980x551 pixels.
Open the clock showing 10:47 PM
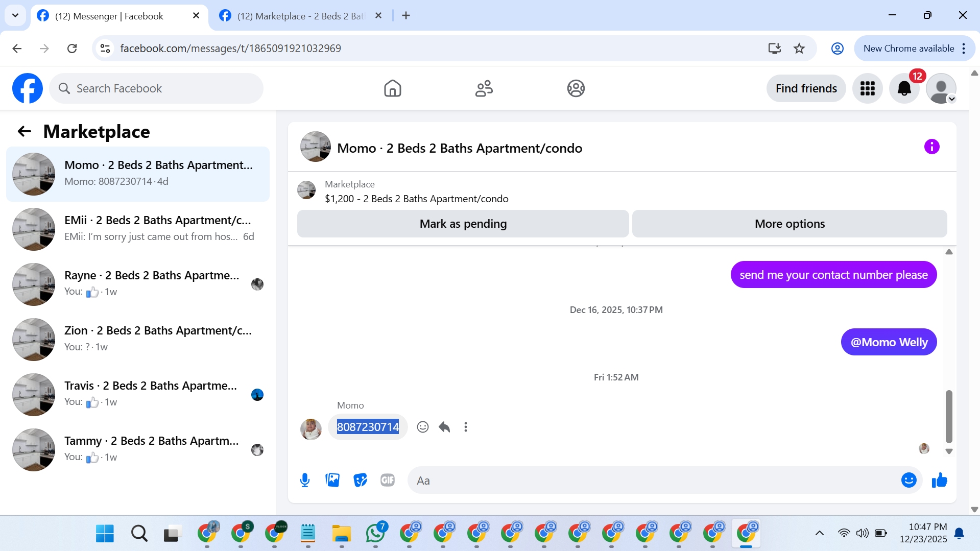923,533
